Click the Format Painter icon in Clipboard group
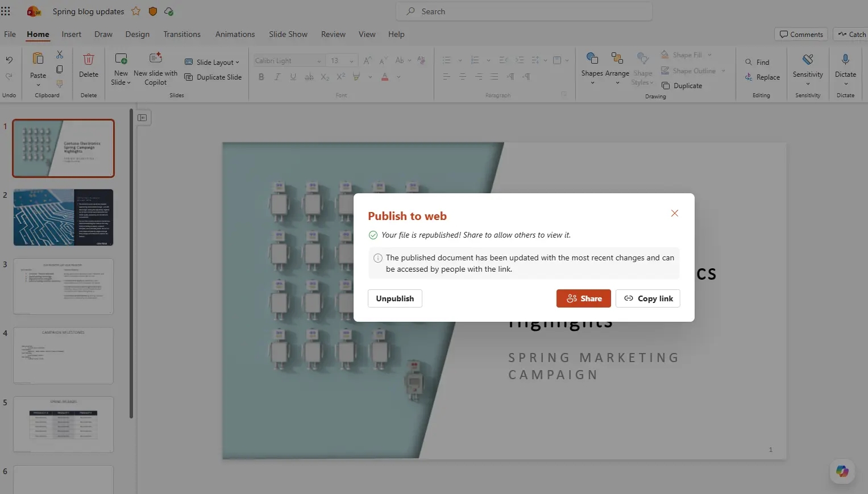This screenshot has width=868, height=494. pos(59,82)
